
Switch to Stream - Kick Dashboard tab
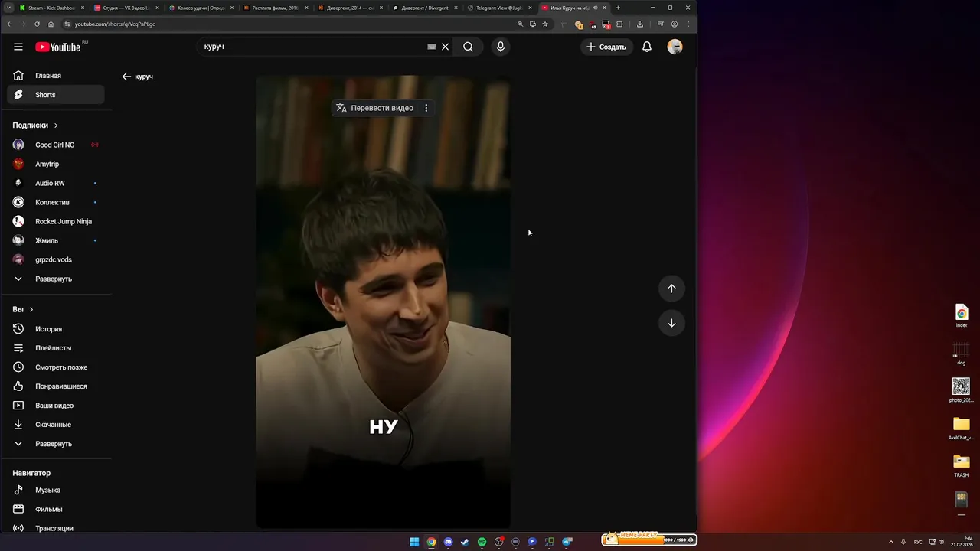tap(51, 8)
